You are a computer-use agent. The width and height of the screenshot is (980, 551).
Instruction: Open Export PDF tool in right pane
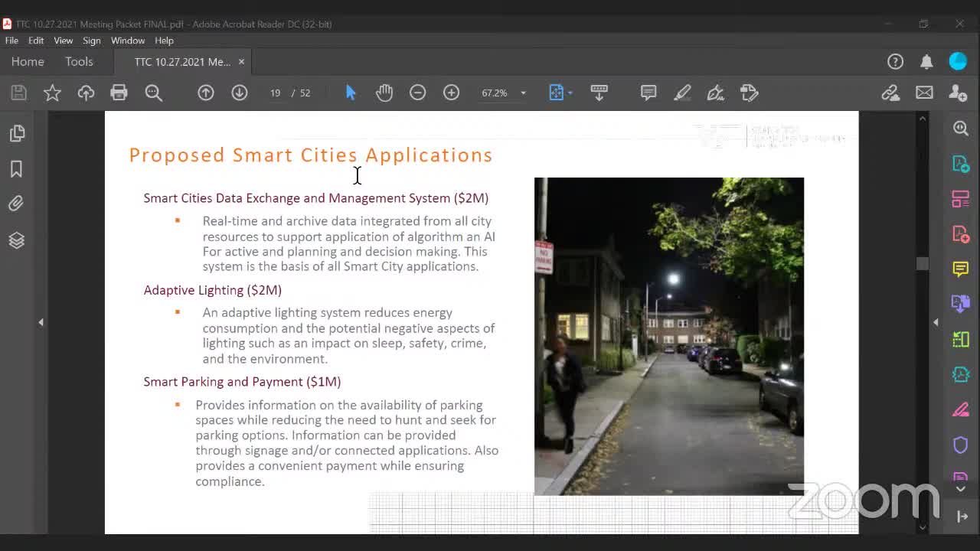pyautogui.click(x=961, y=164)
